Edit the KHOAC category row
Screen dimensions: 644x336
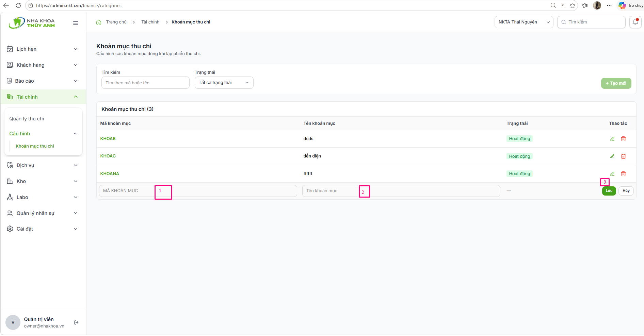[612, 156]
